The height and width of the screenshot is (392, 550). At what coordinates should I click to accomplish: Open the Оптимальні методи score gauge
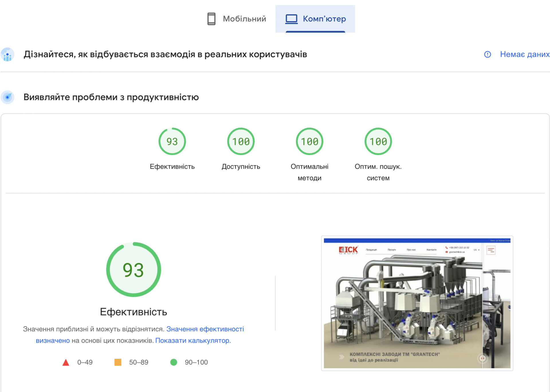click(x=310, y=141)
